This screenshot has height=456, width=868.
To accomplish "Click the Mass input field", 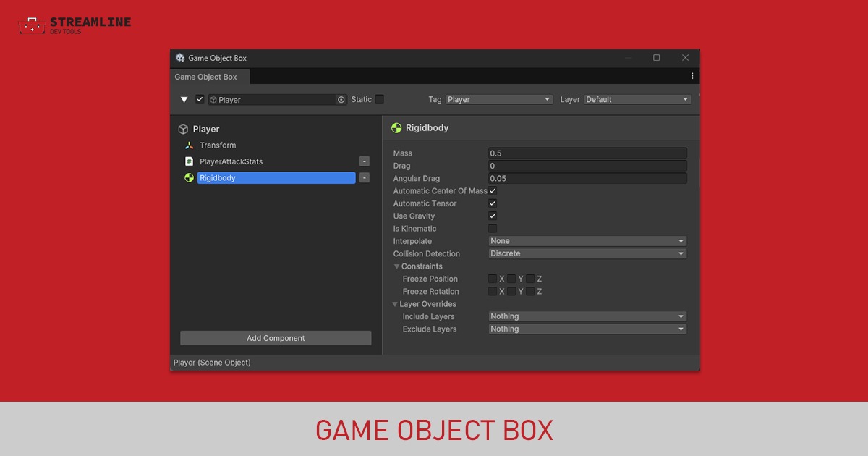I will pyautogui.click(x=587, y=153).
